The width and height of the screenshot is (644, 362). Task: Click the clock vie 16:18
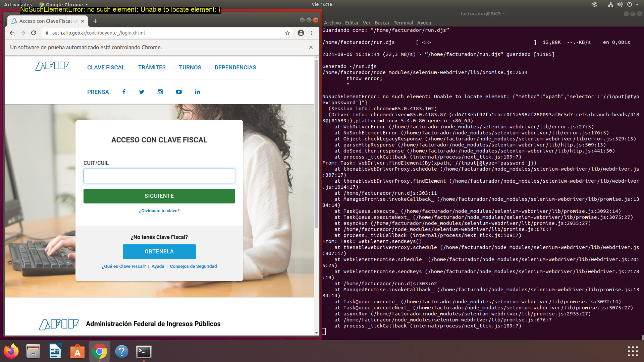pos(322,4)
